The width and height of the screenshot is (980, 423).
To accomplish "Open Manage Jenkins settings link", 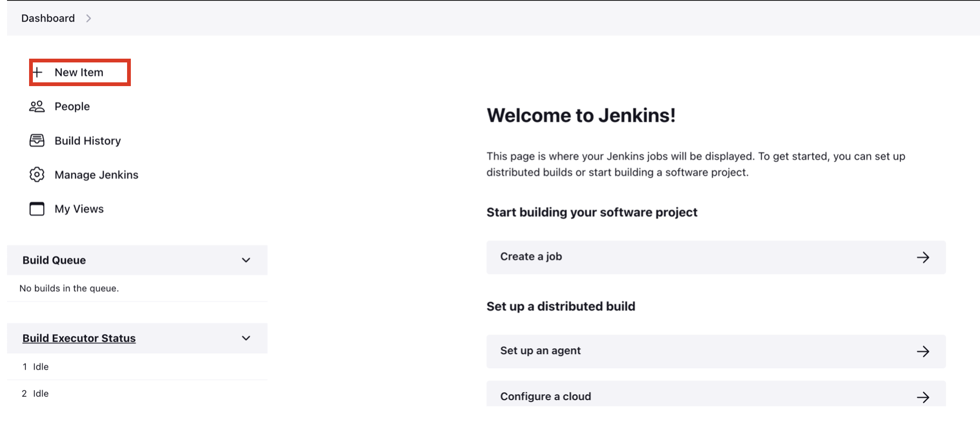I will [x=96, y=175].
